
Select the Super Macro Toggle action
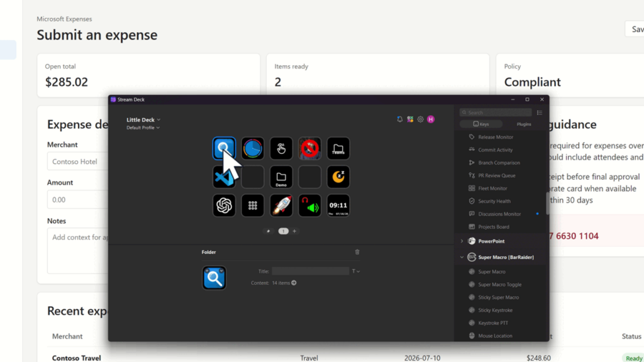pyautogui.click(x=501, y=285)
